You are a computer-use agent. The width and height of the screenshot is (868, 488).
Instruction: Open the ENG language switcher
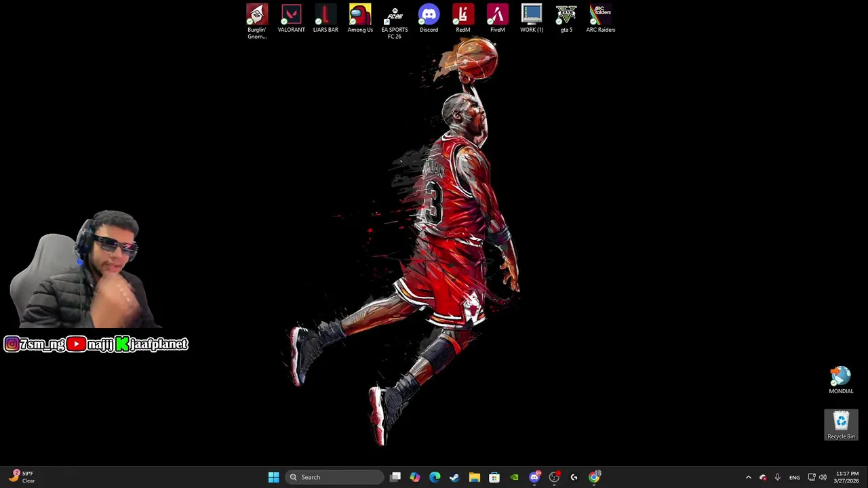click(795, 477)
